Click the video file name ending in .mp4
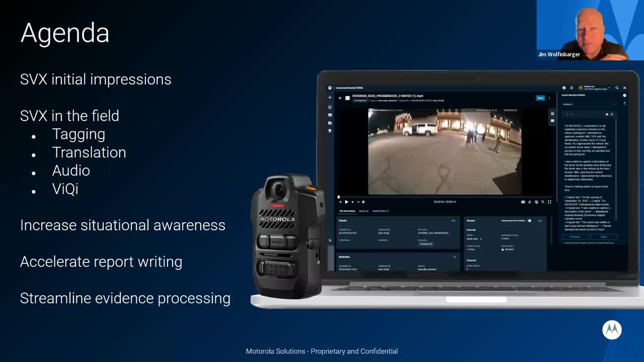The height and width of the screenshot is (362, 644). point(387,95)
